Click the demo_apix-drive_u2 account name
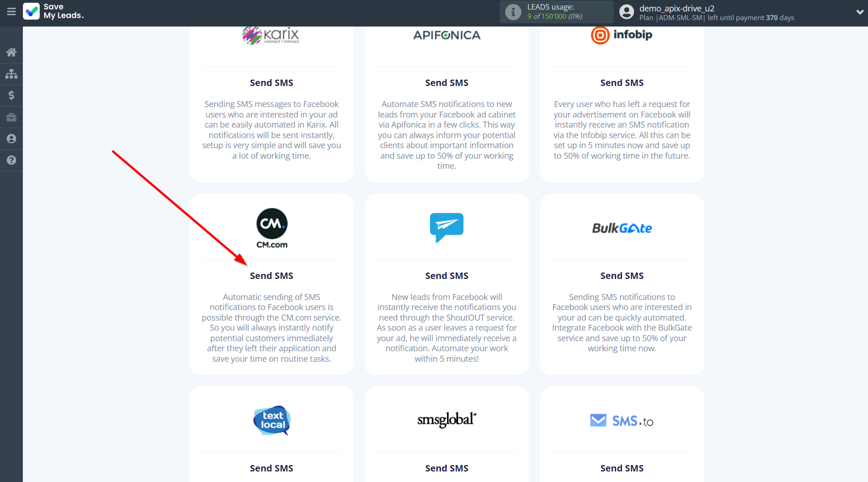 click(676, 8)
